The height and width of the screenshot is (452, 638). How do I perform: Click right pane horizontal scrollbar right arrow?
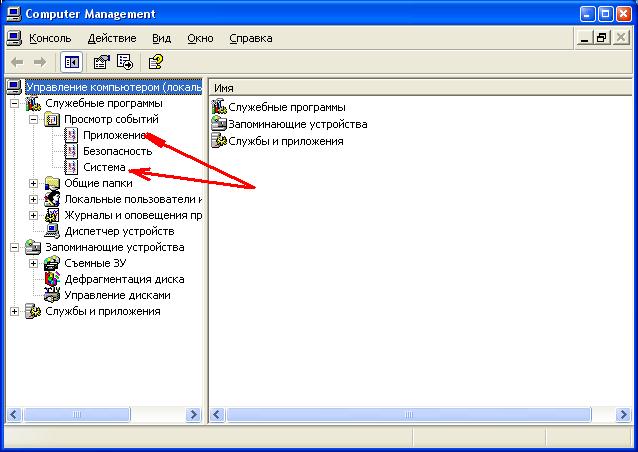(x=623, y=415)
